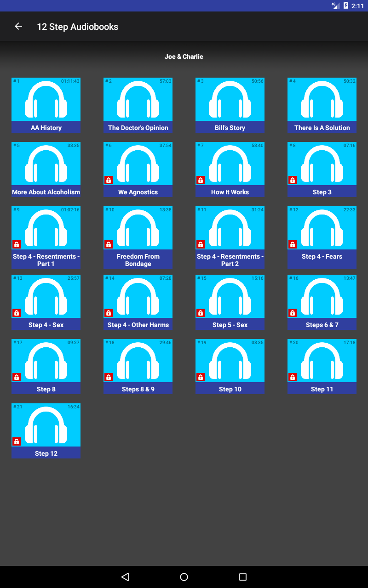368x588 pixels.
Task: Tap the Android back navigation button
Action: [125, 577]
